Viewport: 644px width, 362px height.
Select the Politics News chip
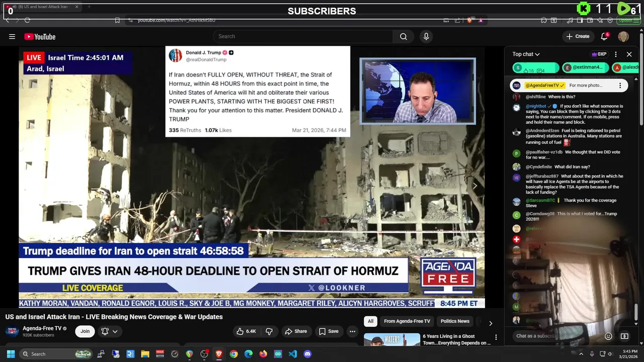(455, 321)
